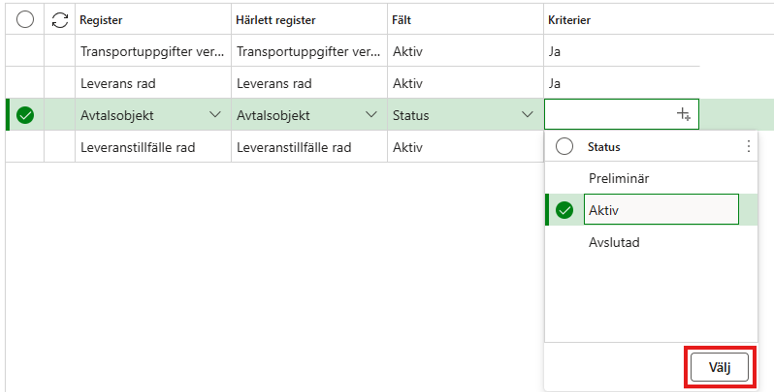This screenshot has width=780, height=392.
Task: Expand the Avtalsobjekt Härlett register dropdown
Action: (x=371, y=115)
